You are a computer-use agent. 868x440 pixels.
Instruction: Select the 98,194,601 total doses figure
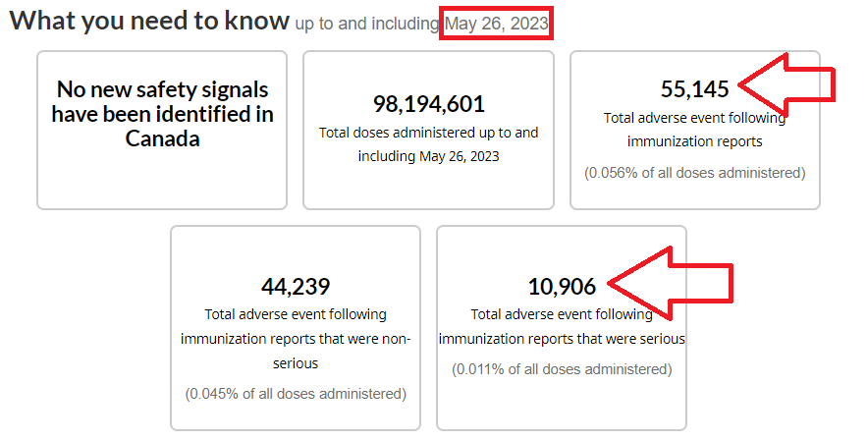tap(428, 104)
